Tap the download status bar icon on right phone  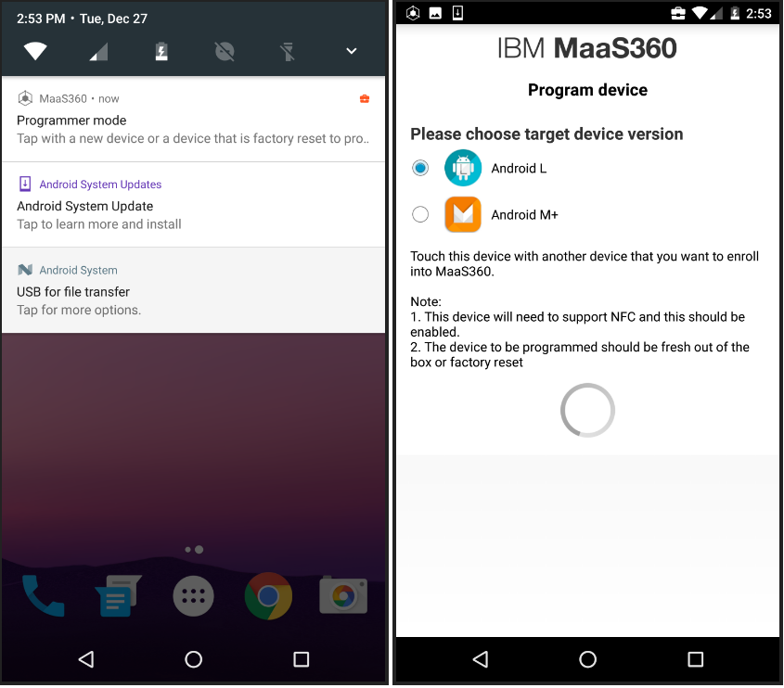457,13
